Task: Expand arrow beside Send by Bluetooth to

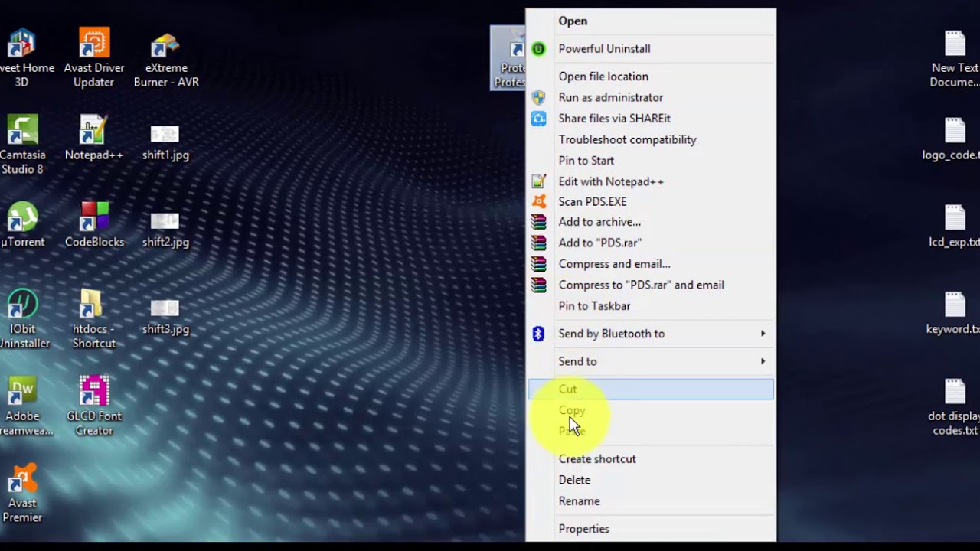Action: tap(763, 334)
